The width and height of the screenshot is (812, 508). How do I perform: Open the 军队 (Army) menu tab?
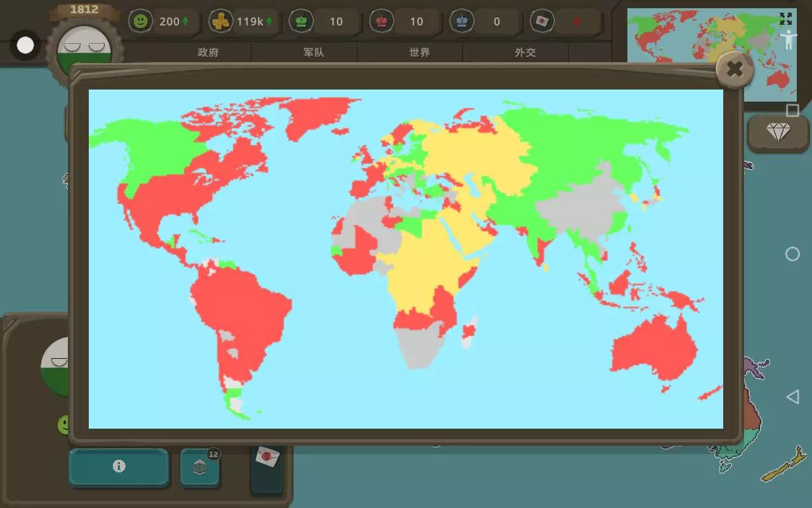point(313,53)
